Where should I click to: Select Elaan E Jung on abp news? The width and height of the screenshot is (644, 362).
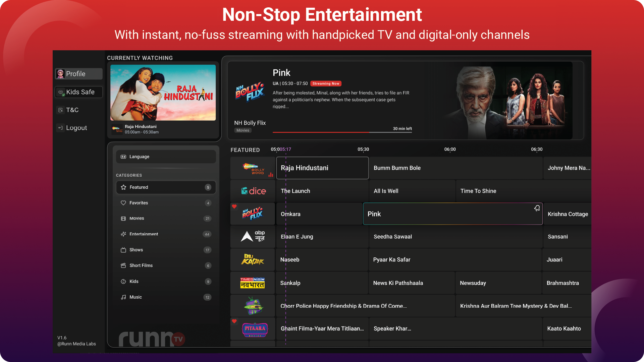coord(322,237)
